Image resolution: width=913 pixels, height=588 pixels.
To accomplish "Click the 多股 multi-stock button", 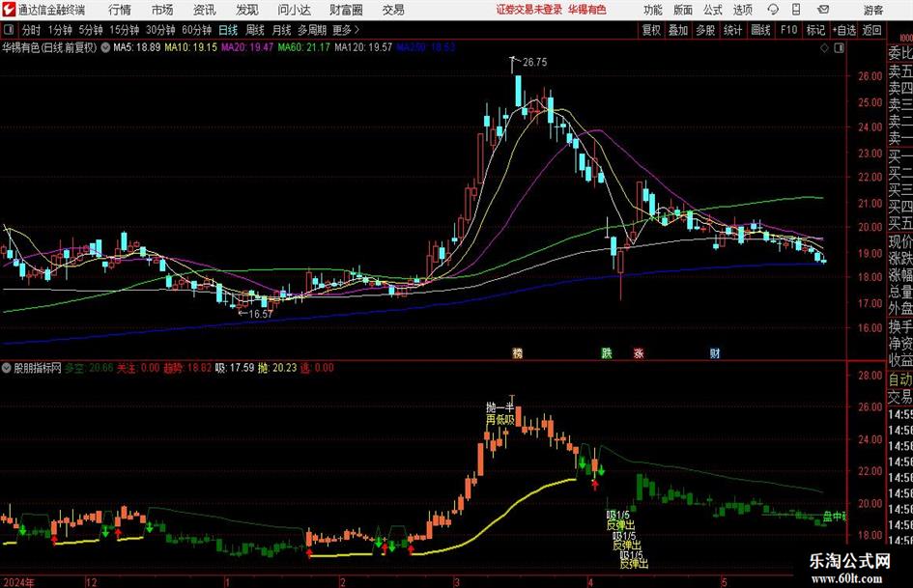I will pos(705,30).
